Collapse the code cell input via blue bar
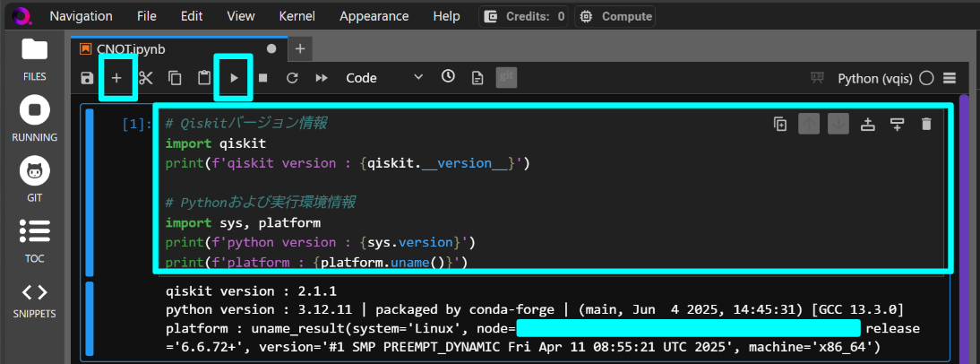Image resolution: width=980 pixels, height=364 pixels. 90,192
